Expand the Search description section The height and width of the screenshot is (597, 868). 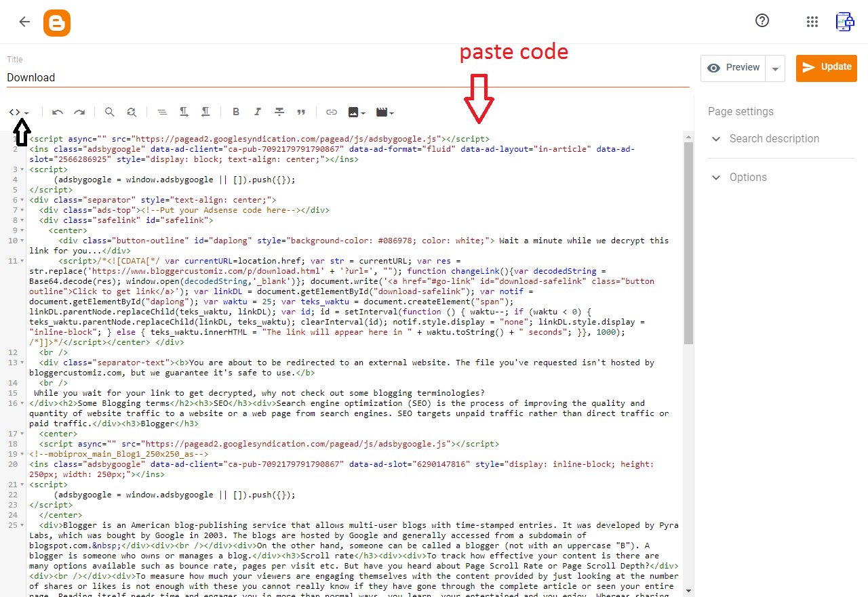pyautogui.click(x=781, y=139)
